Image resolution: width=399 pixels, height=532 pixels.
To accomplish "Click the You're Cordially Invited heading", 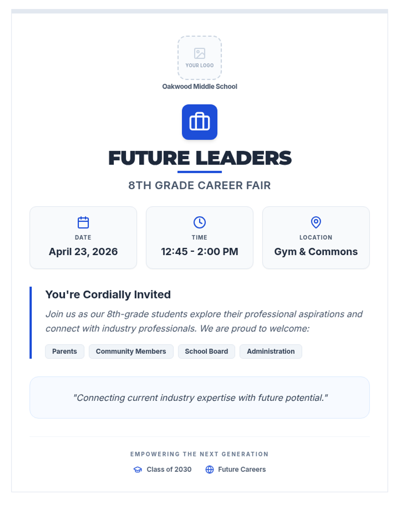I will pos(108,295).
